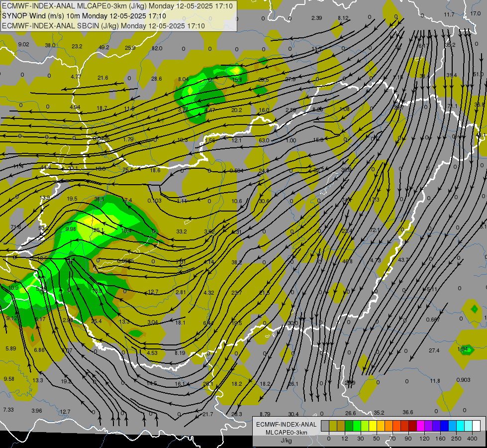This screenshot has width=487, height=448.
Task: Select the 'J/kg' unit label in the legend
Action: [286, 441]
